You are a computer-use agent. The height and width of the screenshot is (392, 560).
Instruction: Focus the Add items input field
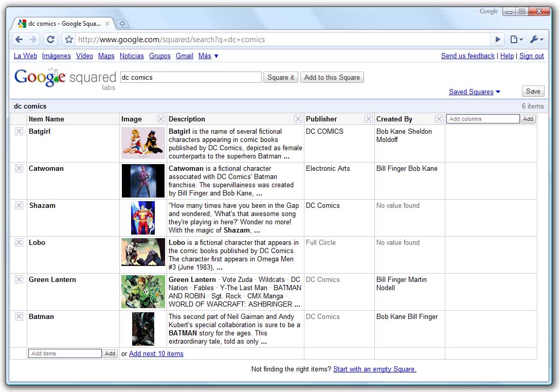point(65,353)
